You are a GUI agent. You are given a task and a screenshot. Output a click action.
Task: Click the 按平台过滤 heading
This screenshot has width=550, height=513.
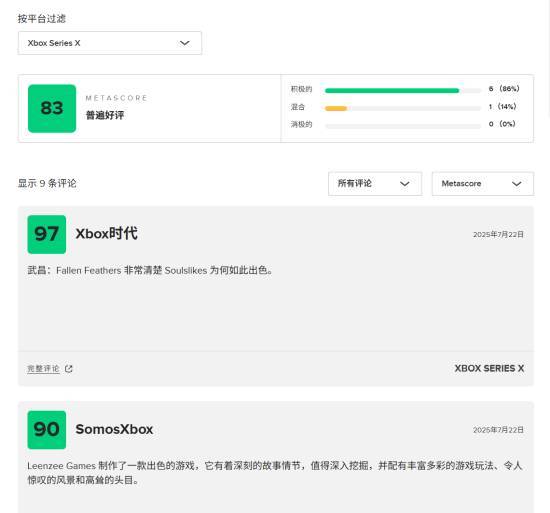click(x=42, y=19)
